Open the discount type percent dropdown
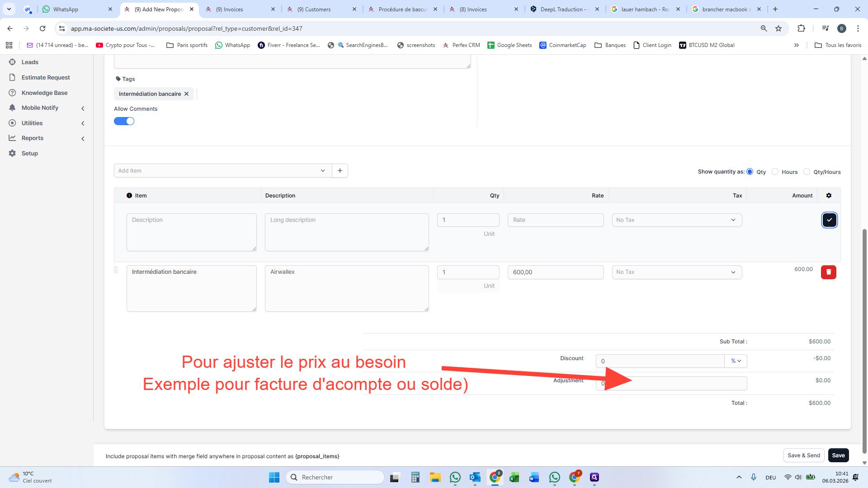The width and height of the screenshot is (868, 488). click(736, 361)
